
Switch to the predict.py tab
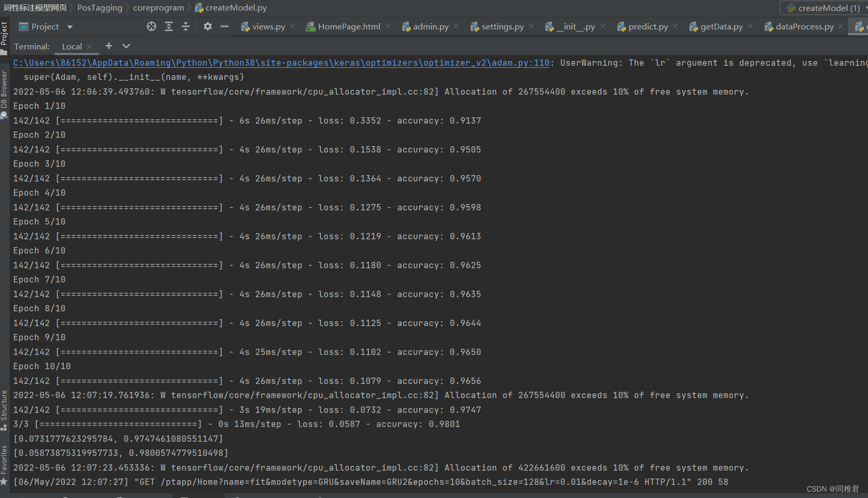[642, 26]
